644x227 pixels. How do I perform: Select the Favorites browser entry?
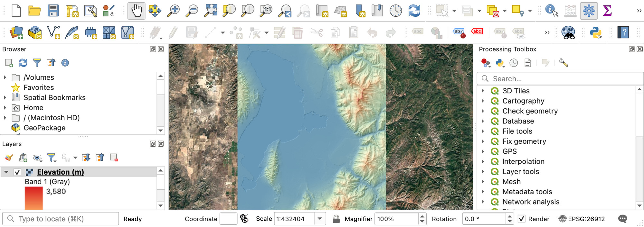point(39,87)
